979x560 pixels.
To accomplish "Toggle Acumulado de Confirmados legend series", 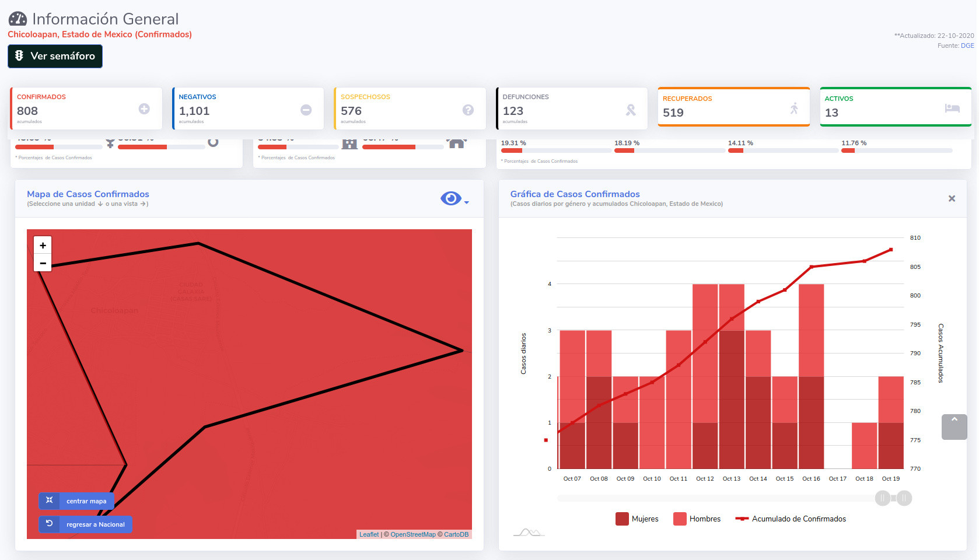I will click(791, 519).
